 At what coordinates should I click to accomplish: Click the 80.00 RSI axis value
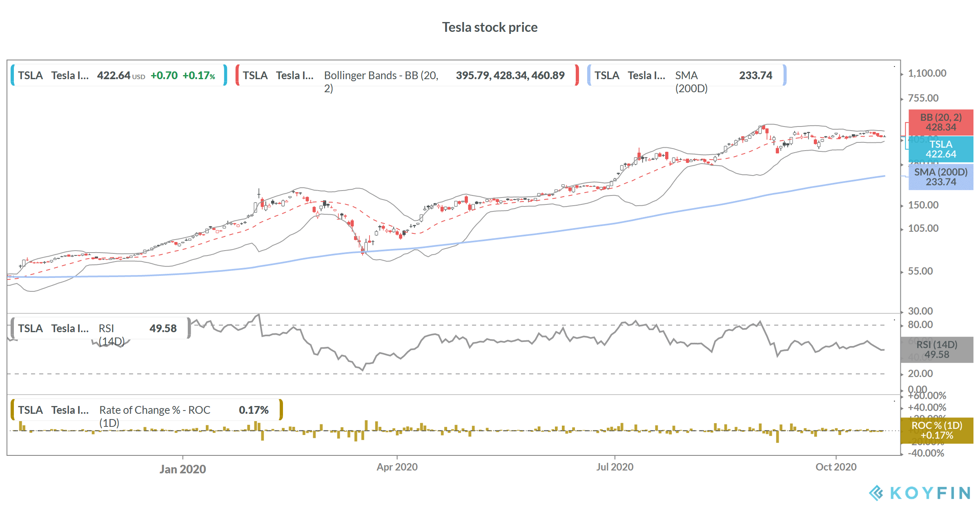pos(920,324)
